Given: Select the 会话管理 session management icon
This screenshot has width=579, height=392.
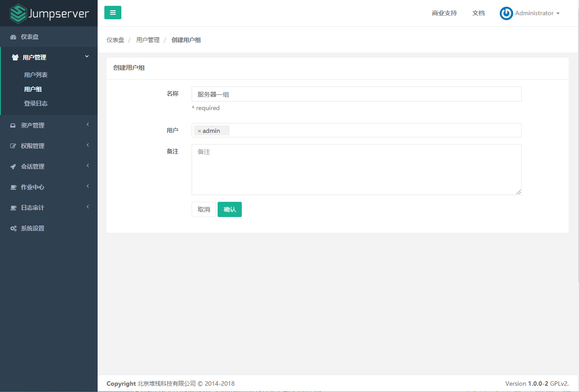Looking at the screenshot, I should point(13,166).
